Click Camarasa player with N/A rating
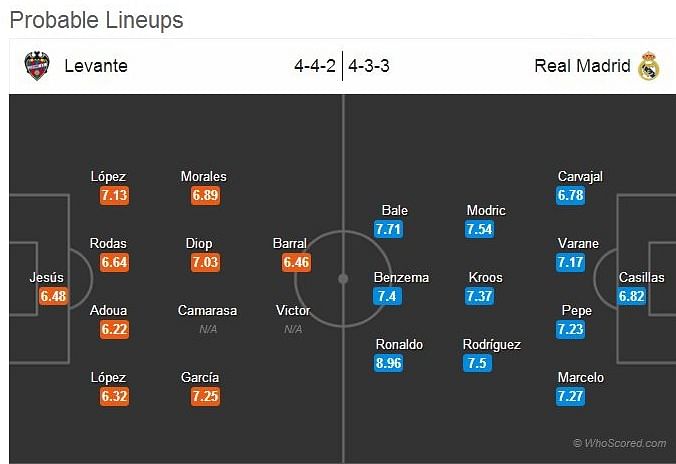The width and height of the screenshot is (676, 464). 207,310
